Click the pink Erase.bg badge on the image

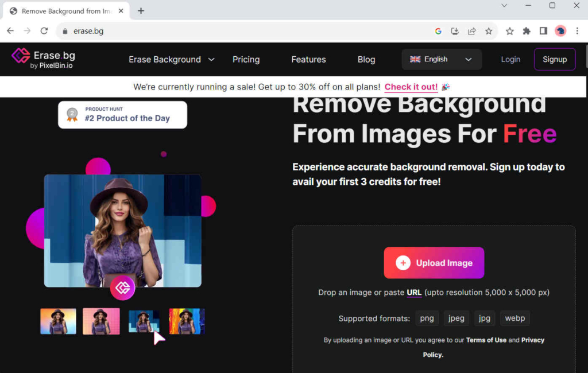123,287
